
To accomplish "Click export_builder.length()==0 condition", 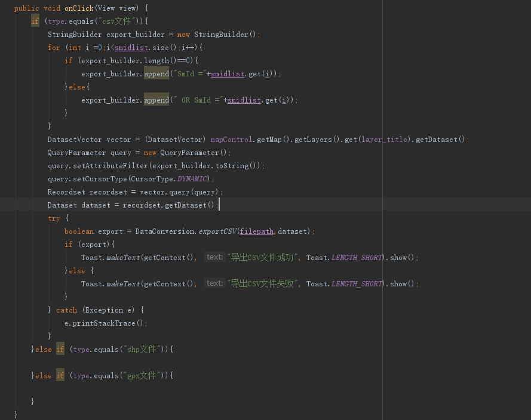I will point(135,61).
